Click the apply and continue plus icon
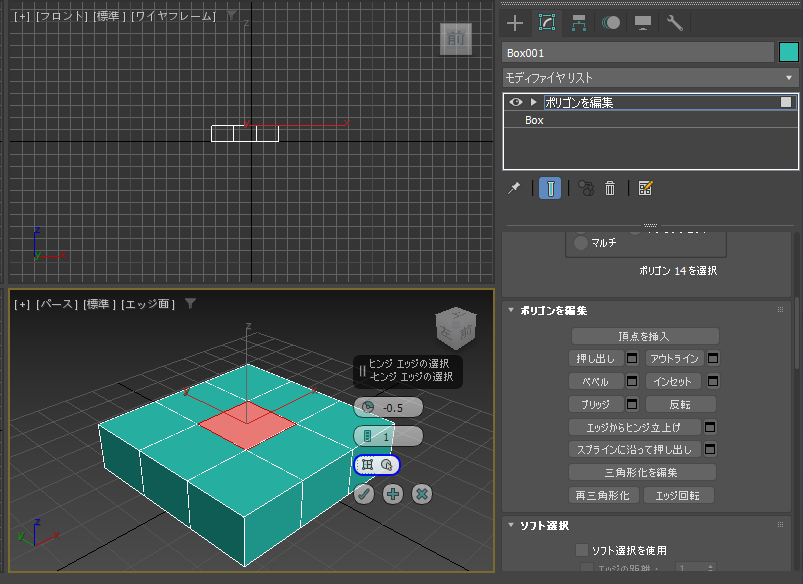The width and height of the screenshot is (803, 584). pos(393,494)
